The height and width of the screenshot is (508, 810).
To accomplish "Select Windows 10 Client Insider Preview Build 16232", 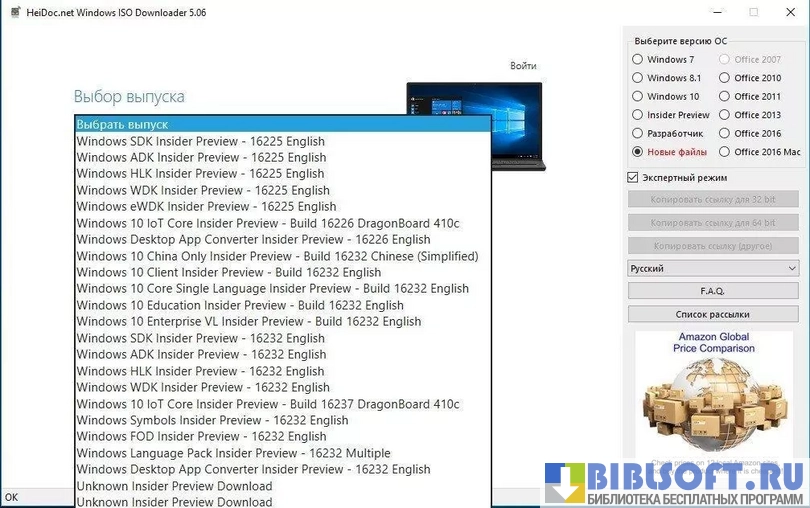I will click(228, 272).
